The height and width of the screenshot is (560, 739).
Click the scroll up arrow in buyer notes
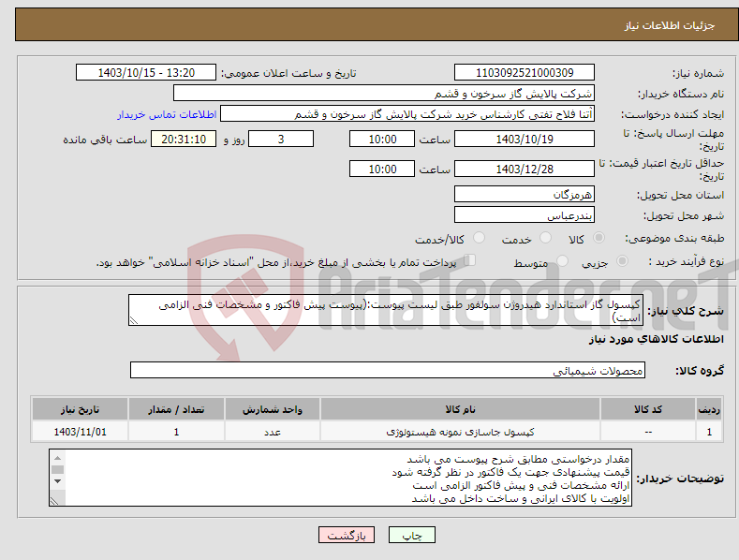57,458
